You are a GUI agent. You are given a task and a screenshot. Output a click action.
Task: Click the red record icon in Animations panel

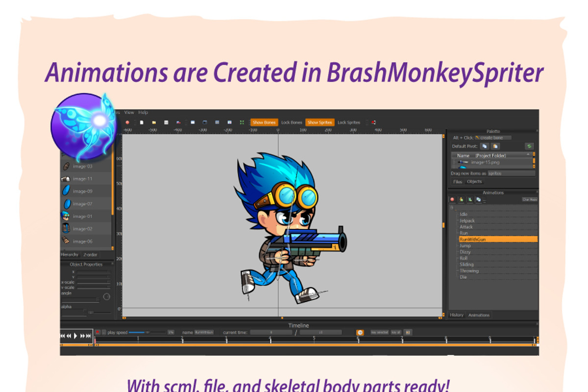pos(452,199)
